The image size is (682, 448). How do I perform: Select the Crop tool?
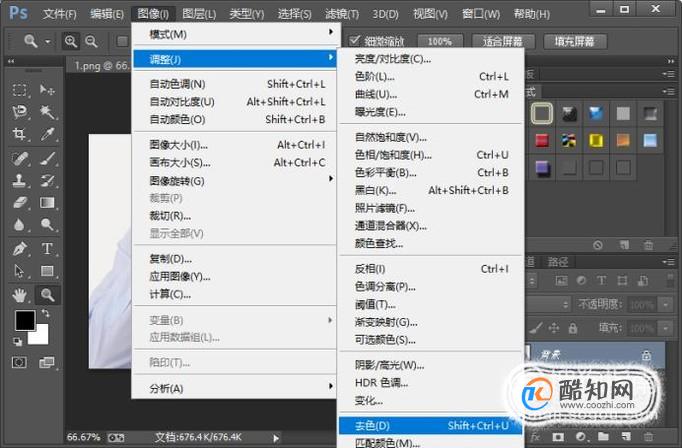(19, 134)
